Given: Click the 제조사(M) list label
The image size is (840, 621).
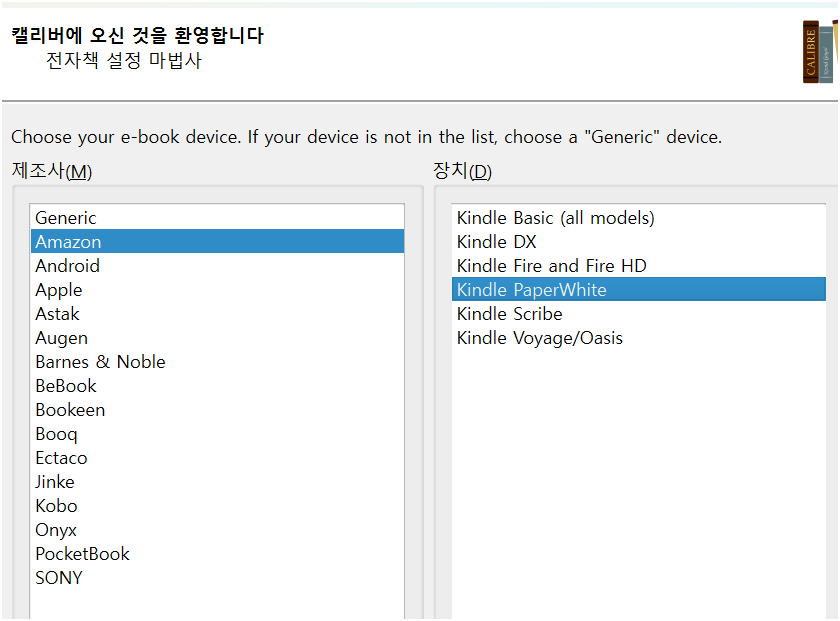Looking at the screenshot, I should (x=52, y=171).
